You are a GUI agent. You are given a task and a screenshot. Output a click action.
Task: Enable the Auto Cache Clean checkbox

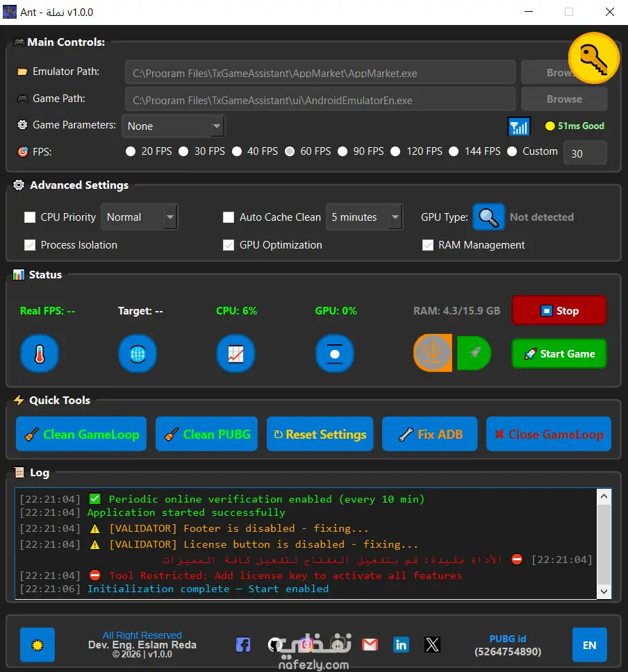[229, 217]
